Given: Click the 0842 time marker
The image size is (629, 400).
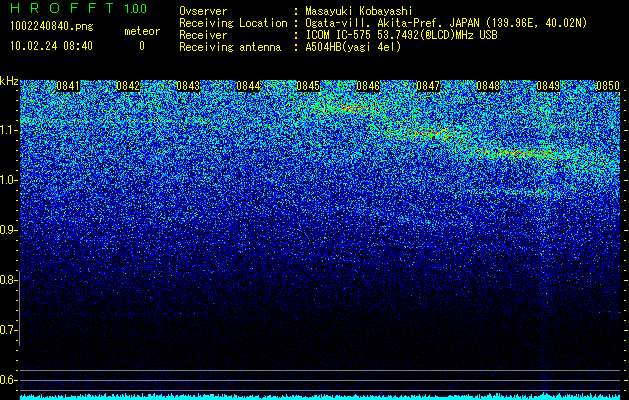Looking at the screenshot, I should (x=128, y=86).
